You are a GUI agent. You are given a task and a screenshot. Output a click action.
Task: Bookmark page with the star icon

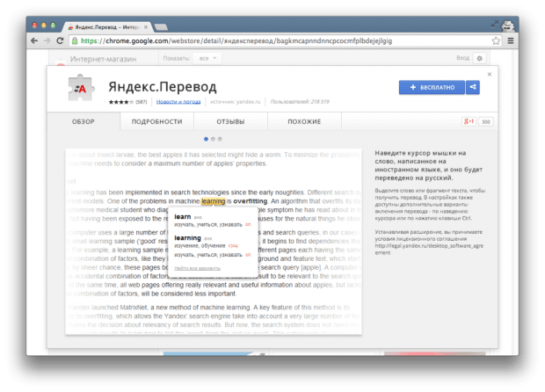496,40
